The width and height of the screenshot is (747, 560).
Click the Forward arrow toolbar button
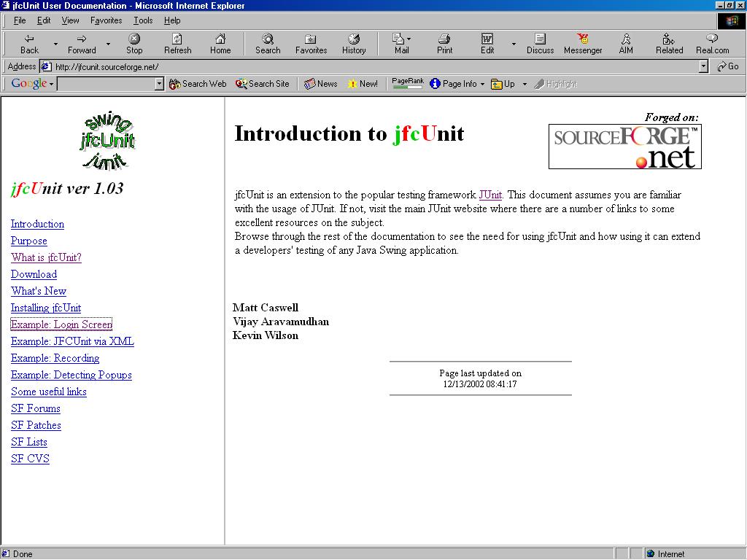82,44
